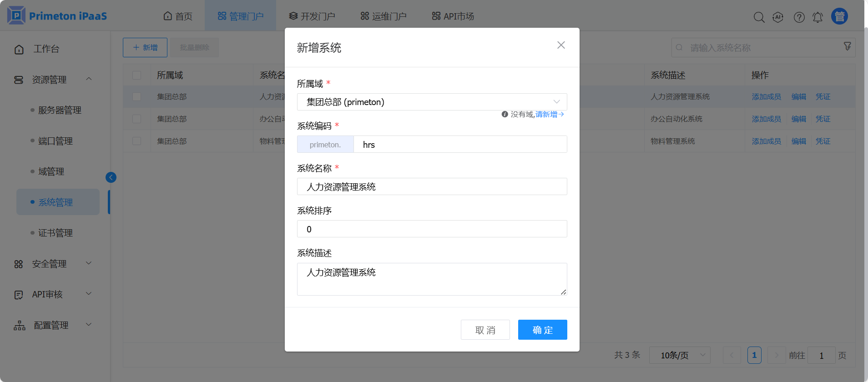
Task: Click the resize handle of 系统描述 textarea
Action: coord(563,292)
